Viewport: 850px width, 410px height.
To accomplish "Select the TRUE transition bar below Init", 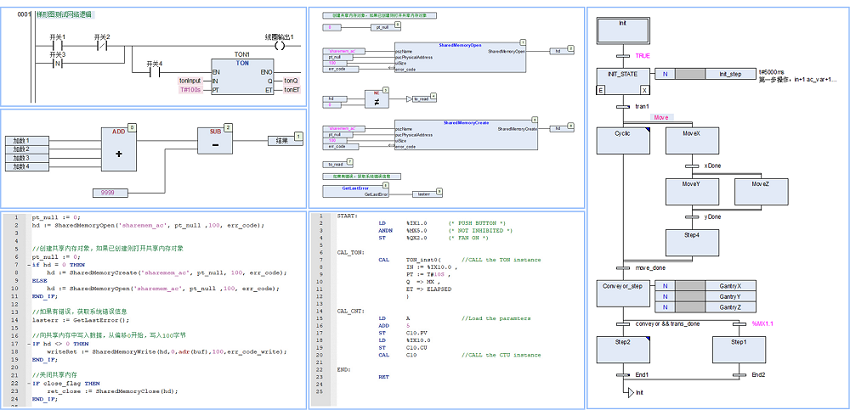I will click(x=622, y=56).
